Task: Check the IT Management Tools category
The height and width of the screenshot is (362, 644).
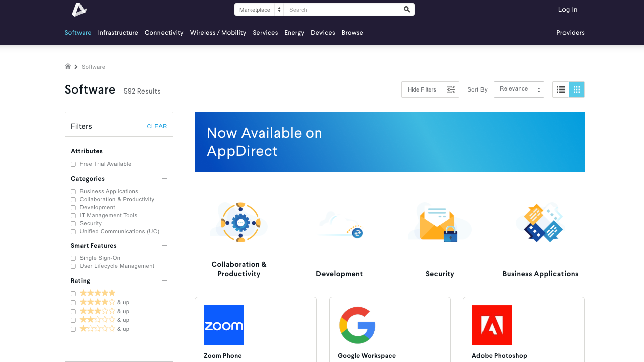Action: [73, 216]
